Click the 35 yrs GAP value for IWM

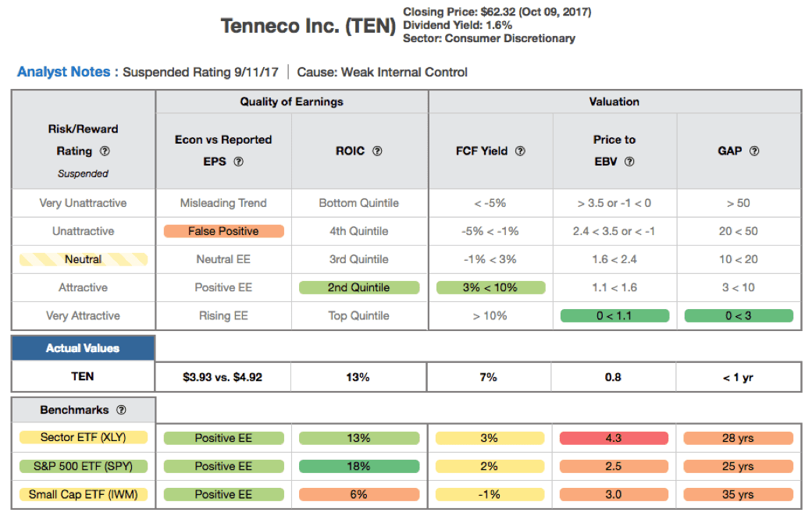(x=739, y=494)
